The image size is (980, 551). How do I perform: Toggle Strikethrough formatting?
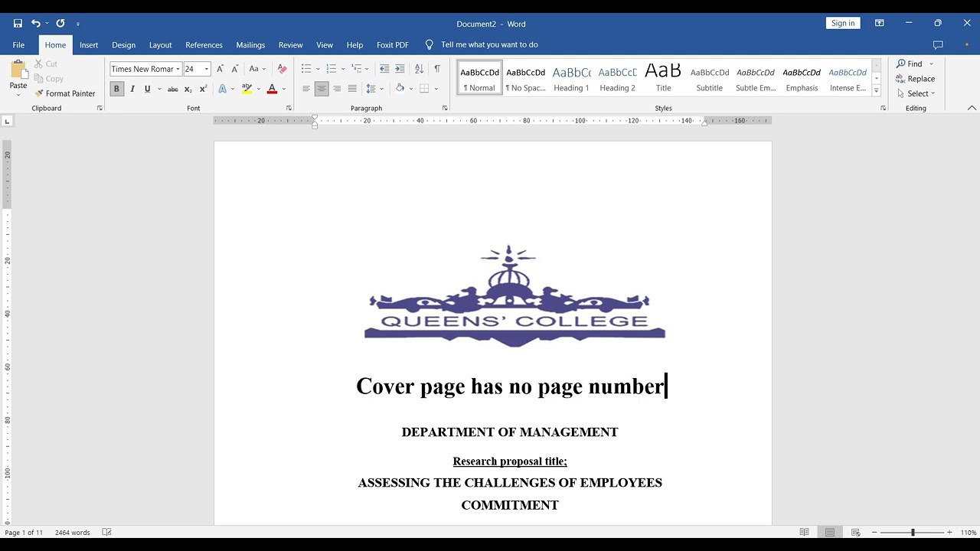pos(173,90)
